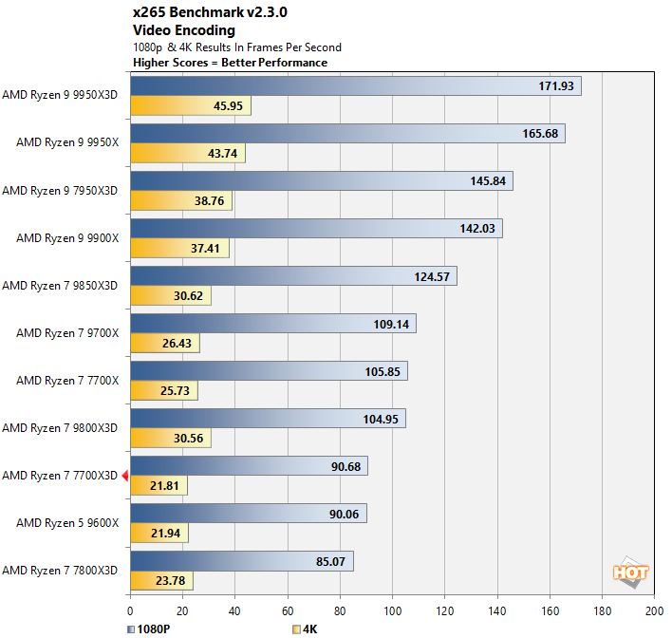Screen dimensions: 672x638
Task: Click the Video Encoding subtitle
Action: (x=184, y=30)
